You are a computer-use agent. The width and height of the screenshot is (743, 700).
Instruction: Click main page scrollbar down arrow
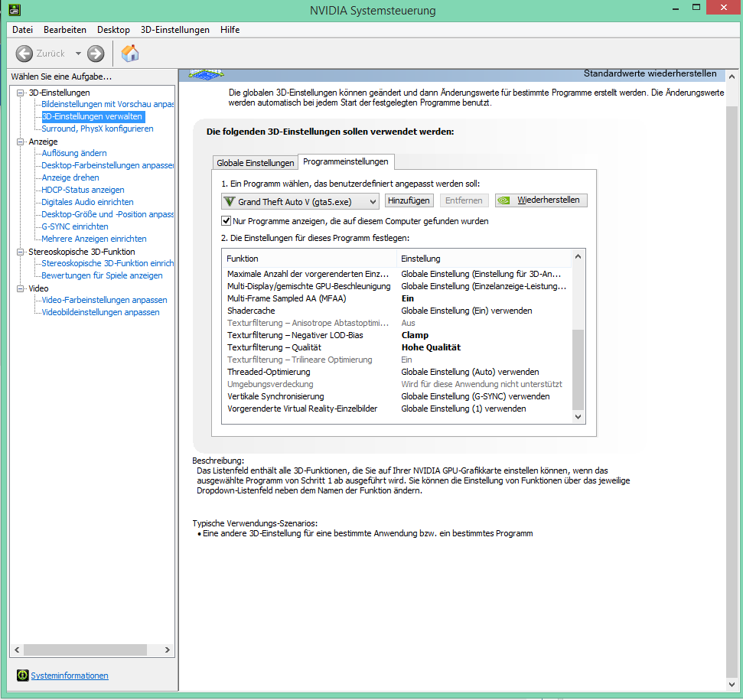coord(732,685)
